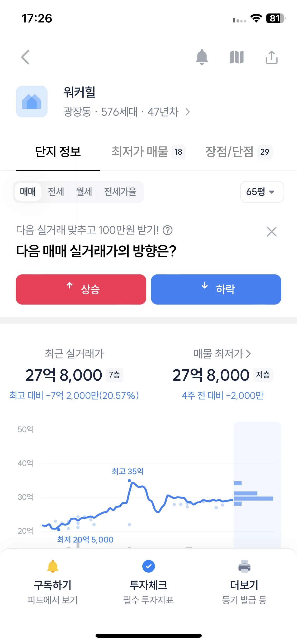Open the 65평 size dropdown
The width and height of the screenshot is (297, 644).
[262, 192]
